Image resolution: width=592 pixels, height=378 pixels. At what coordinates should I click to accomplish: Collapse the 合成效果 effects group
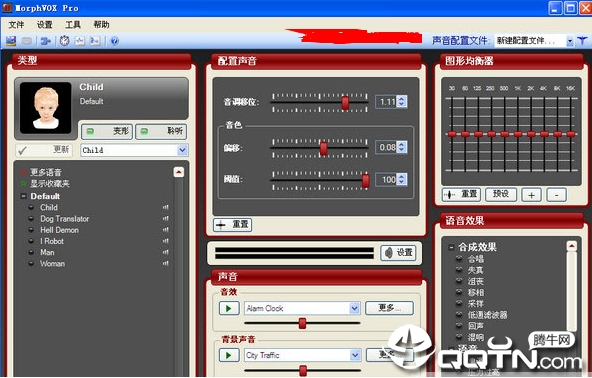pyautogui.click(x=451, y=248)
